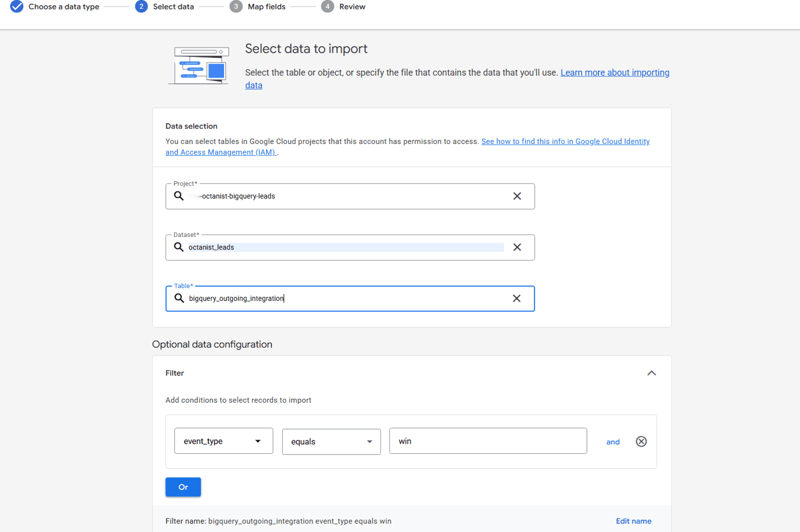Image resolution: width=800 pixels, height=532 pixels.
Task: Collapse the Filter section chevron
Action: tap(651, 373)
